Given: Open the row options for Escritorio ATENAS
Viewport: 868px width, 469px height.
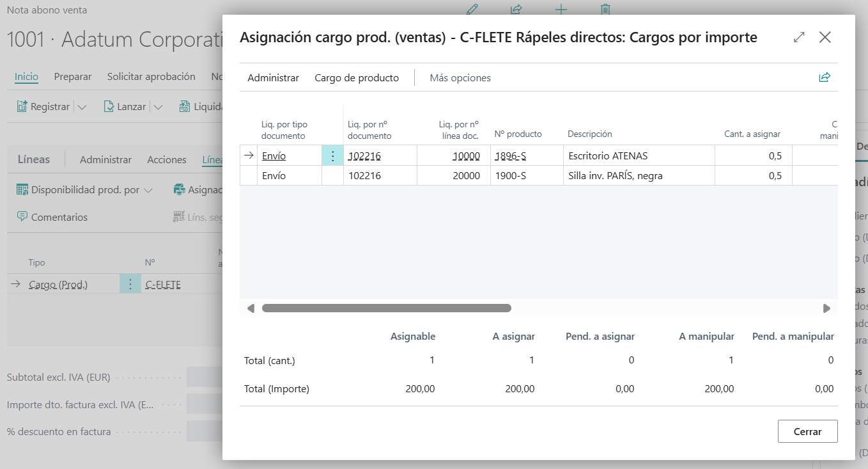Looking at the screenshot, I should point(332,155).
